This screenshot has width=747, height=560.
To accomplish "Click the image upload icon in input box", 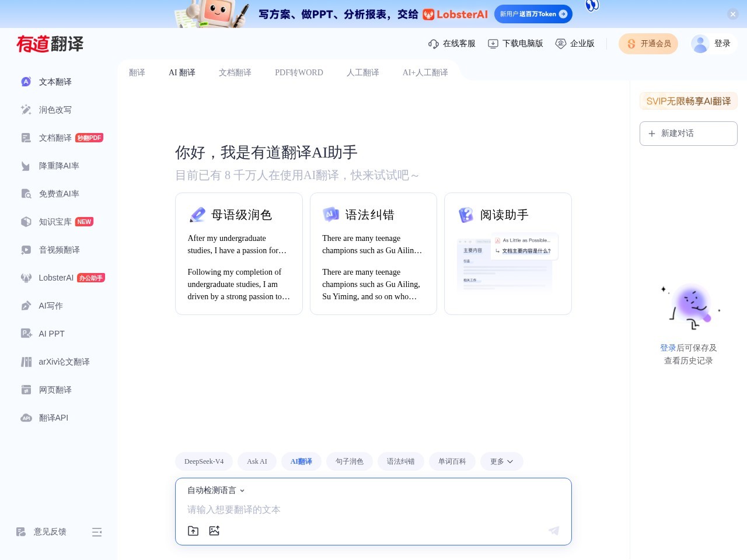I will (214, 531).
